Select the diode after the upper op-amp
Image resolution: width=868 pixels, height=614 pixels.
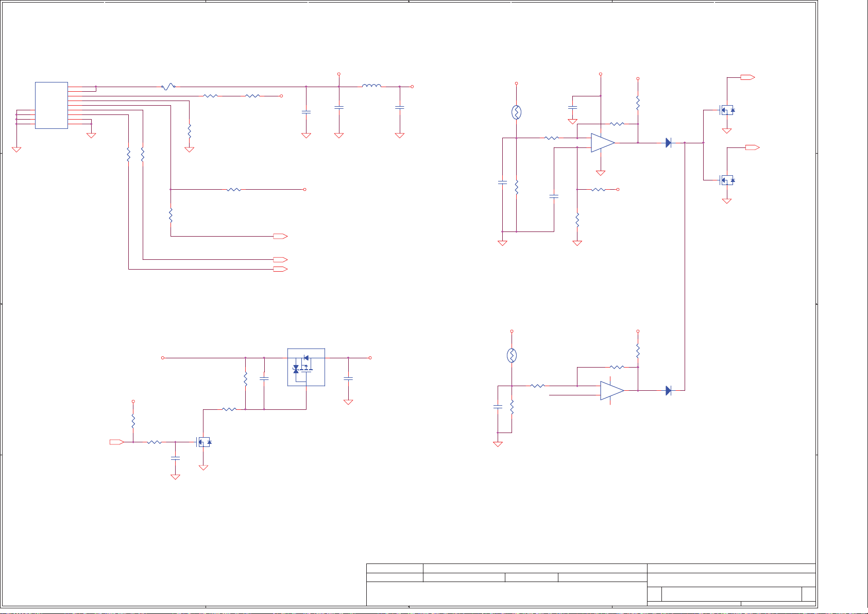click(x=668, y=143)
